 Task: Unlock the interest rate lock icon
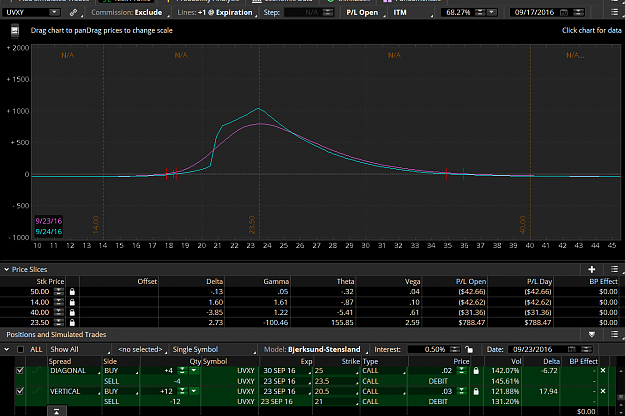470,349
